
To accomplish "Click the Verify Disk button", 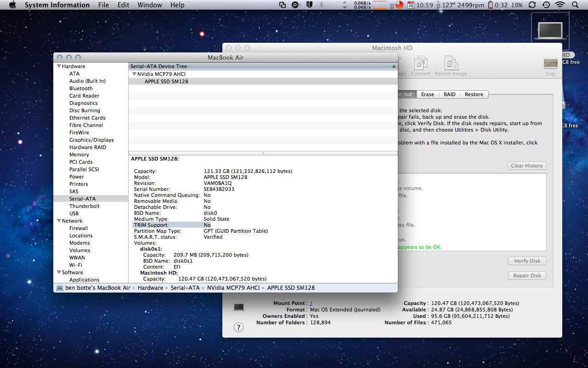I will point(527,261).
